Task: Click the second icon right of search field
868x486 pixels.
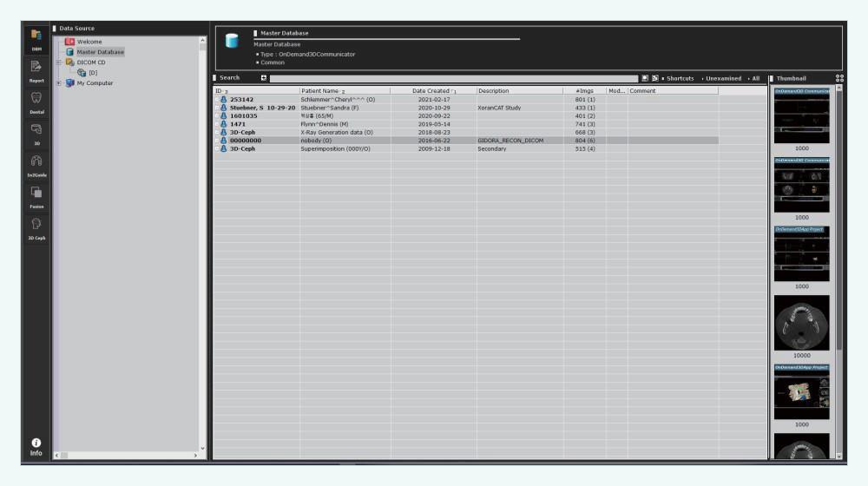Action: point(654,79)
